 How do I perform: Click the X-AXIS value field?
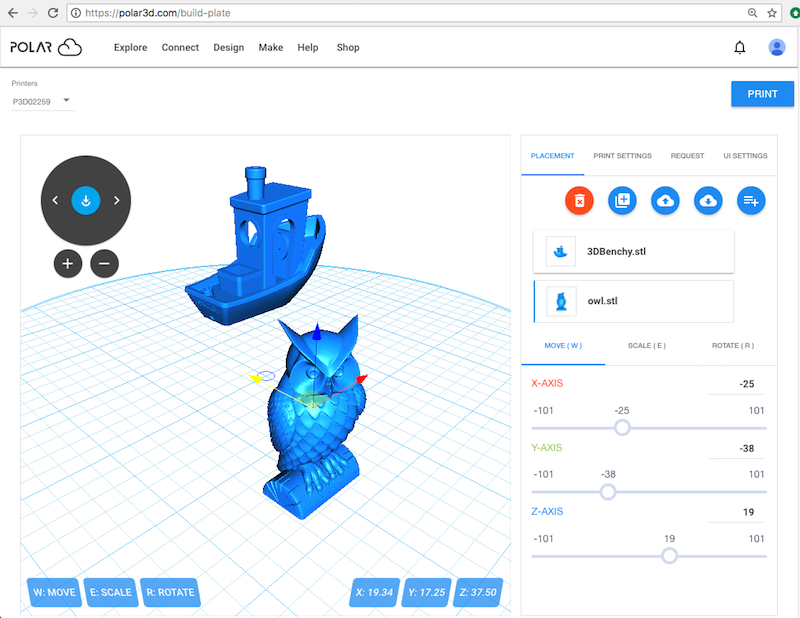coord(736,384)
